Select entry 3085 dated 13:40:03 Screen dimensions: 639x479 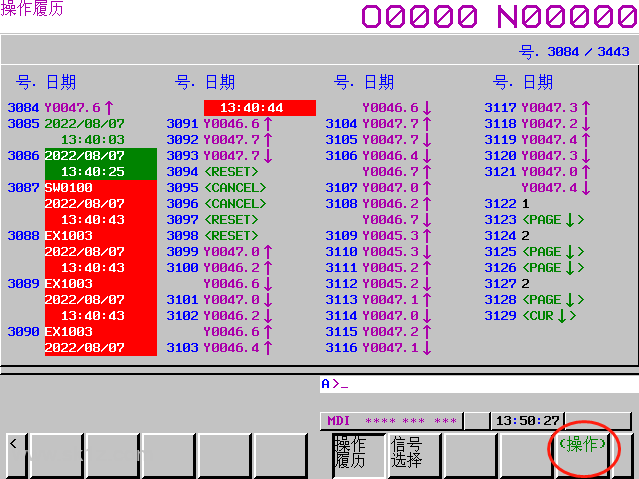(66, 132)
